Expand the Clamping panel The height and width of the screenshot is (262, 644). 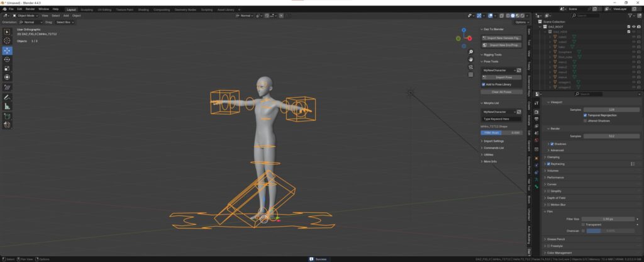[x=553, y=157]
